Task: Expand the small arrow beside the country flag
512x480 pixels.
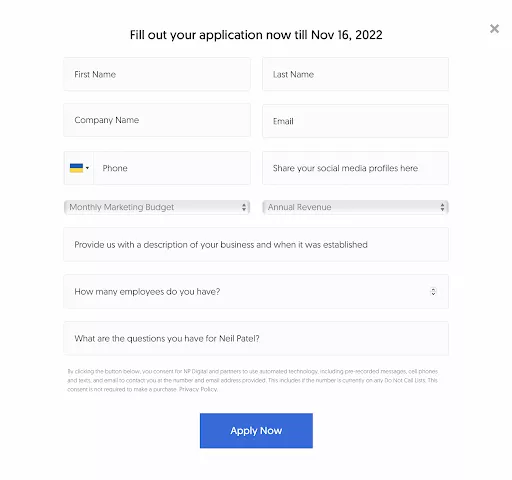Action: (x=87, y=168)
